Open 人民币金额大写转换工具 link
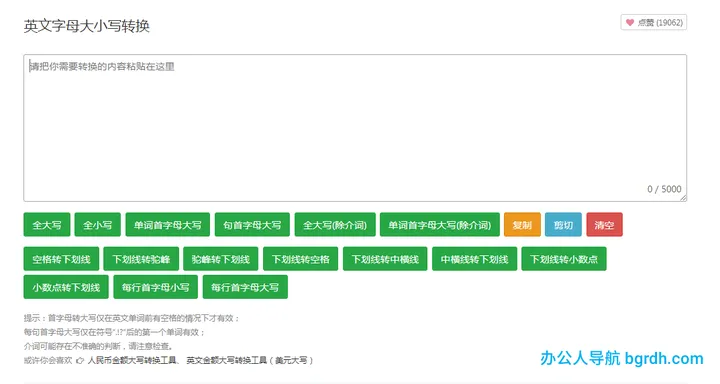The width and height of the screenshot is (720, 384). point(132,360)
